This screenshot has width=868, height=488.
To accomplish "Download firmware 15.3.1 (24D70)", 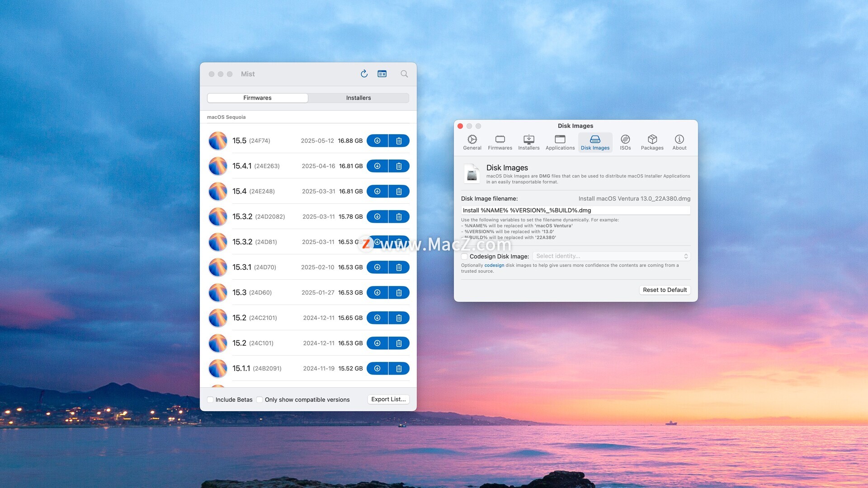I will click(x=377, y=267).
